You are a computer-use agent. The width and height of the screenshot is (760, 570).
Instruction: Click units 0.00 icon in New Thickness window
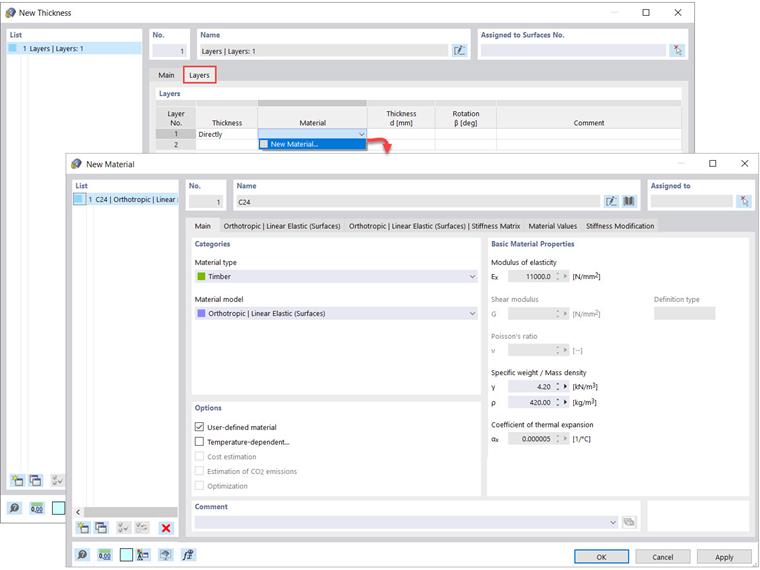(x=37, y=508)
